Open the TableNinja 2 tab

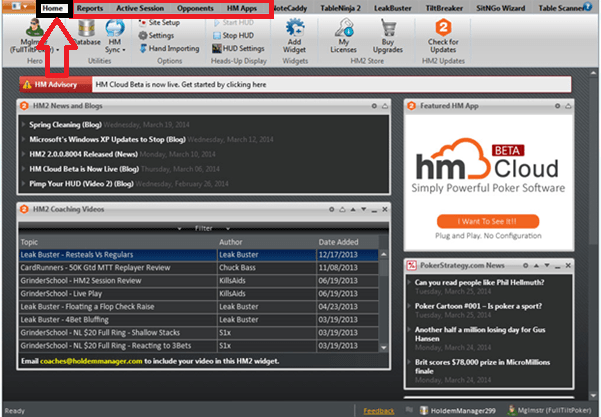(x=340, y=8)
